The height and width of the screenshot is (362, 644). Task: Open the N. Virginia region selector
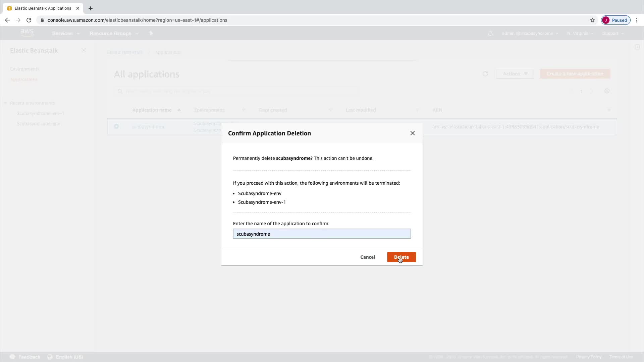580,34
